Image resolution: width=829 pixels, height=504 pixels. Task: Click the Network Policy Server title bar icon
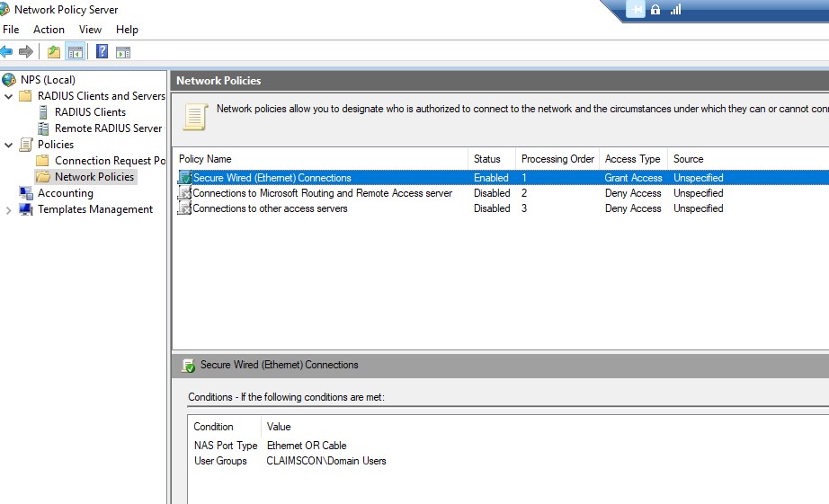tap(4, 10)
